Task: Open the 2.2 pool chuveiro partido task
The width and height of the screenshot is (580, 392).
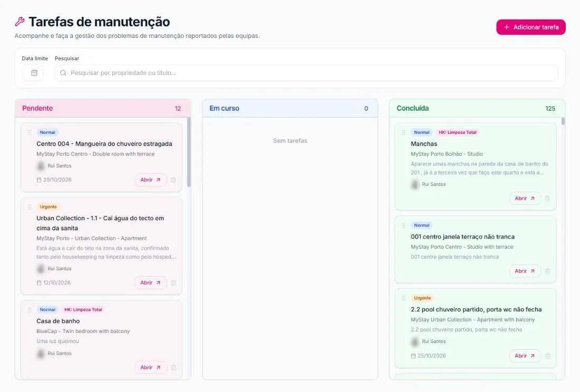Action: click(525, 356)
